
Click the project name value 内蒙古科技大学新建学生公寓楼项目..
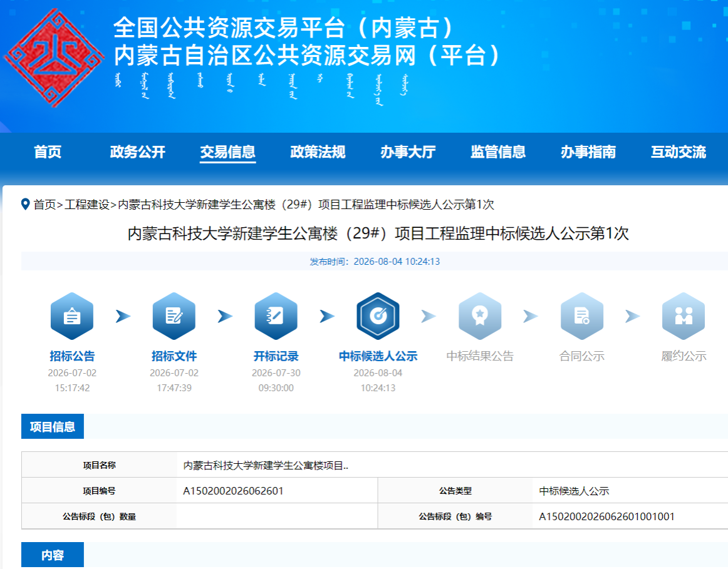[266, 466]
